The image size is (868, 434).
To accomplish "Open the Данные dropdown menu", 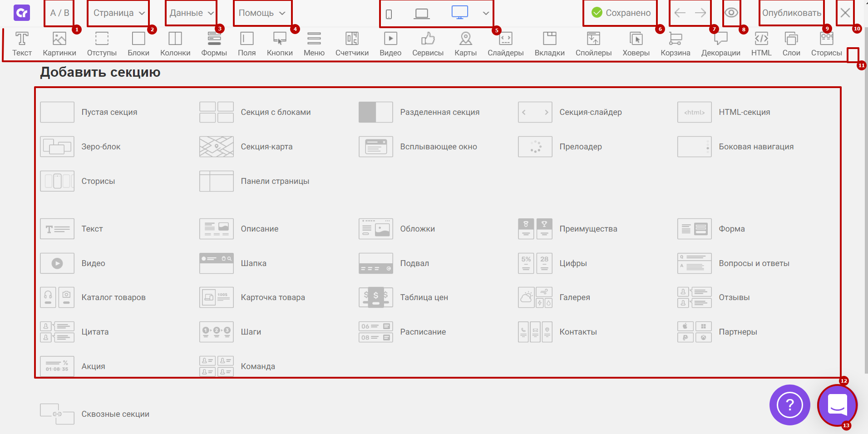I will point(191,13).
